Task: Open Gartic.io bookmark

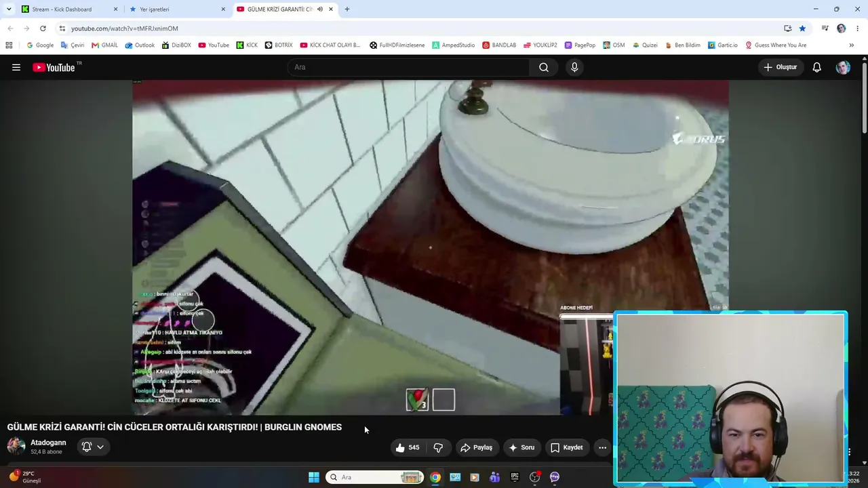Action: (722, 45)
